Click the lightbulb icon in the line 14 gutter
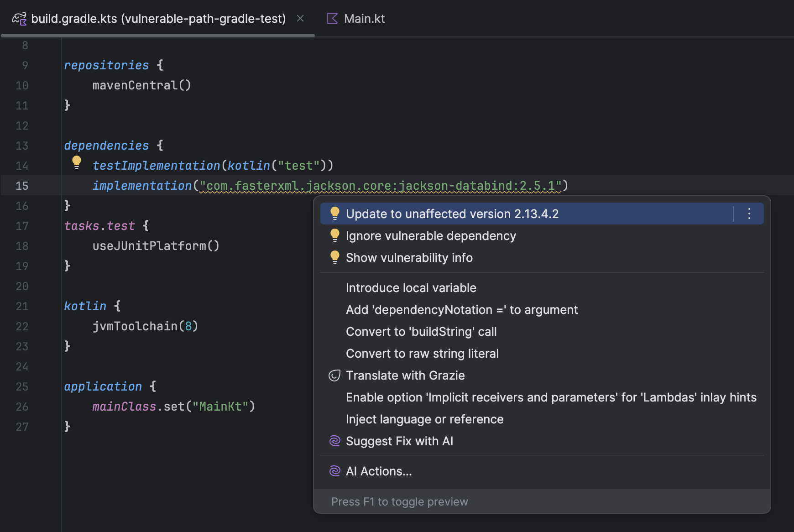 (x=76, y=162)
